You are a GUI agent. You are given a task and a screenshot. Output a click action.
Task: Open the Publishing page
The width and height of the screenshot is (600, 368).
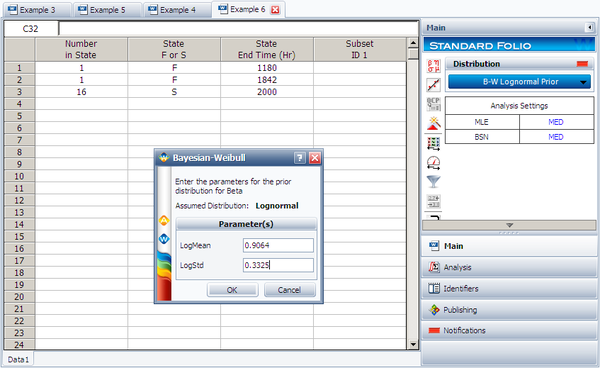[x=509, y=309]
